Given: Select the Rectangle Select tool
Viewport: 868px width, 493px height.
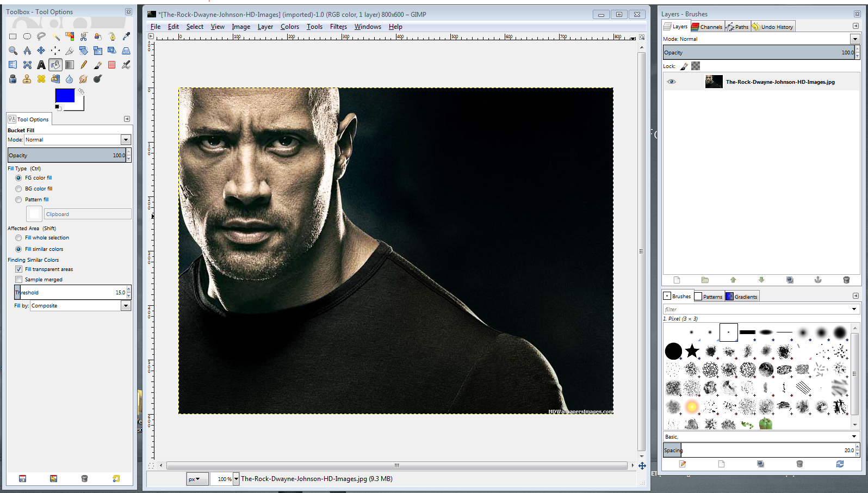Looking at the screenshot, I should tap(13, 36).
